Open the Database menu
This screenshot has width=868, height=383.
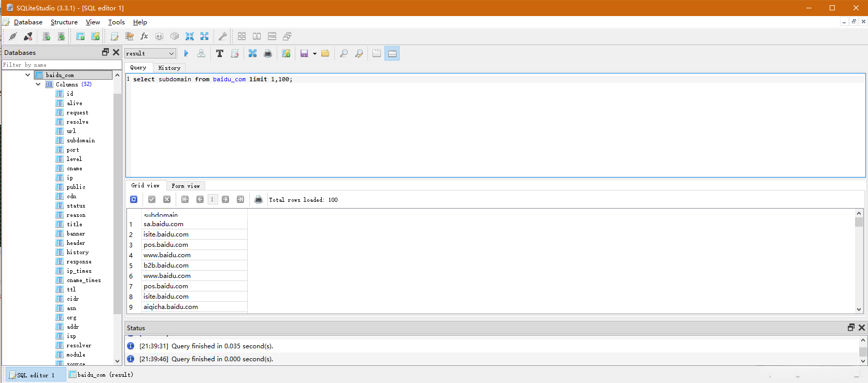point(28,22)
